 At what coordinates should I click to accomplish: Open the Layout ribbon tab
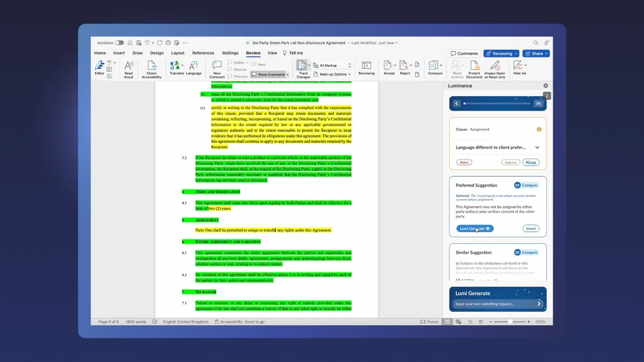[178, 53]
